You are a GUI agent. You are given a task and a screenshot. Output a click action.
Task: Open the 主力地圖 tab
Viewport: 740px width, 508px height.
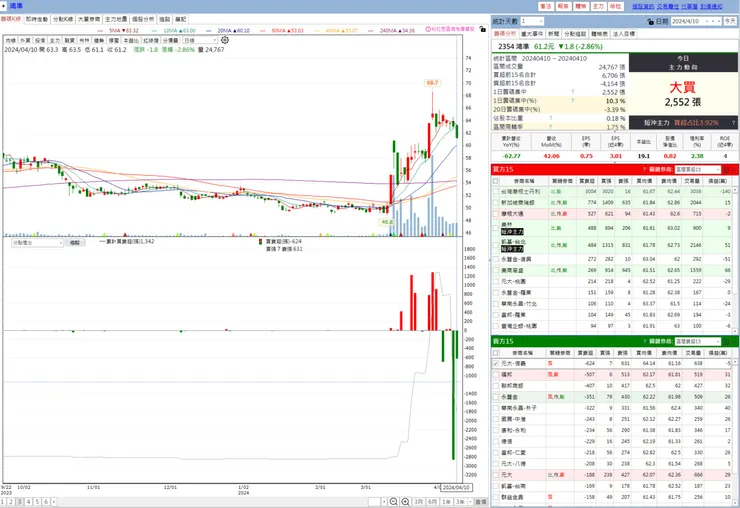(x=116, y=19)
